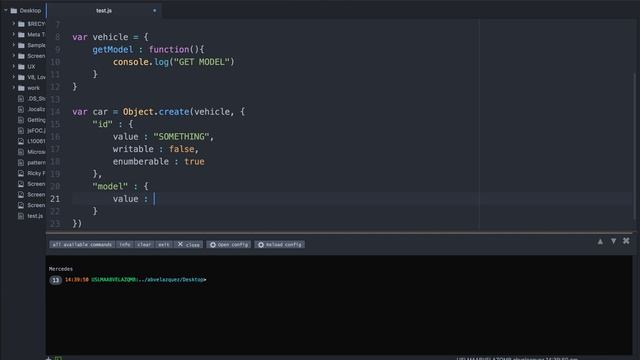Click the test.js file icon in sidebar
Viewport: 640px width, 360px height.
pyautogui.click(x=21, y=216)
